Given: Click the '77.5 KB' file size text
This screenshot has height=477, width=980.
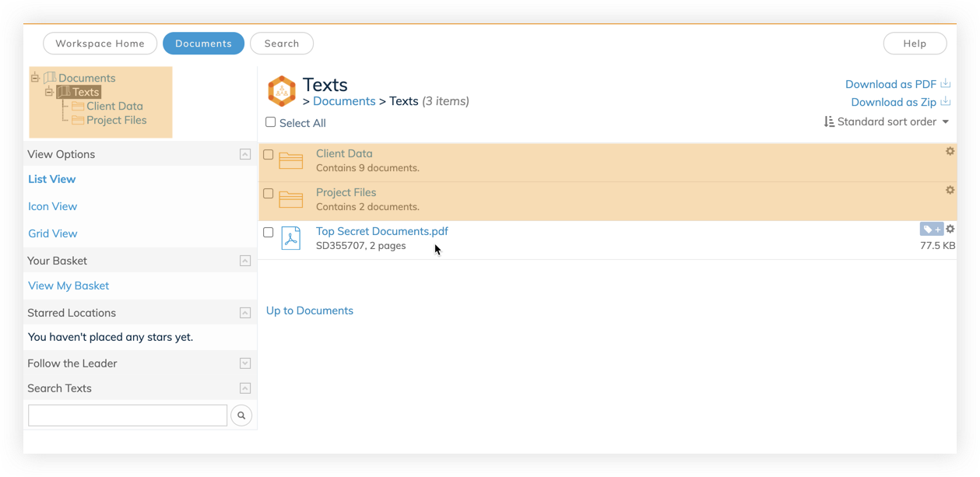Looking at the screenshot, I should (x=937, y=246).
